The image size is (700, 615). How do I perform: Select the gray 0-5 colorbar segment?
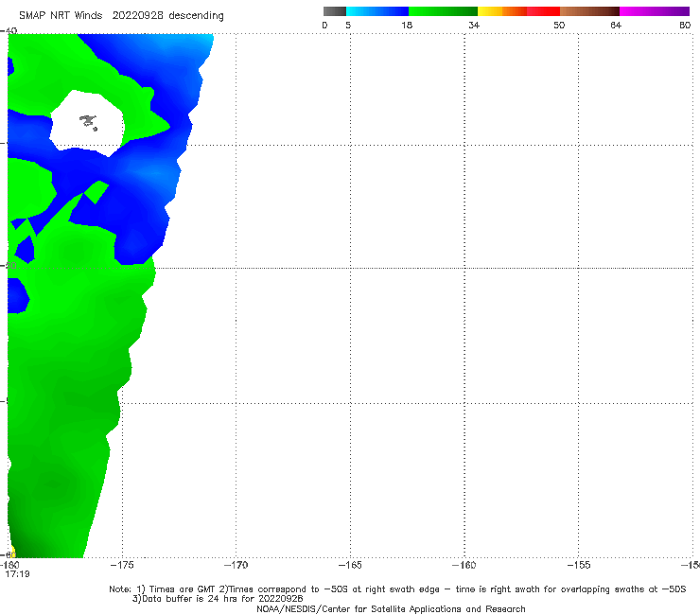(335, 11)
